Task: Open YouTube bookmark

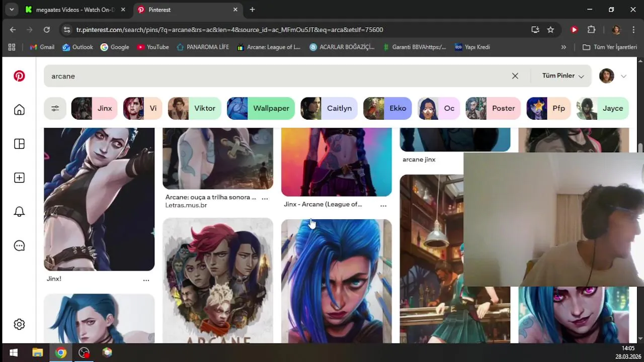Action: click(x=152, y=47)
